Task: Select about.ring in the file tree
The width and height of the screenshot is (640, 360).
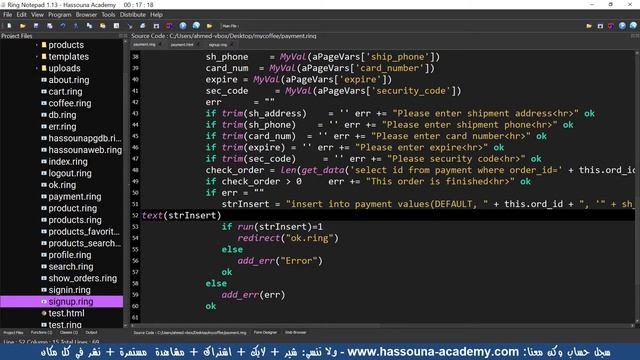Action: [x=69, y=80]
